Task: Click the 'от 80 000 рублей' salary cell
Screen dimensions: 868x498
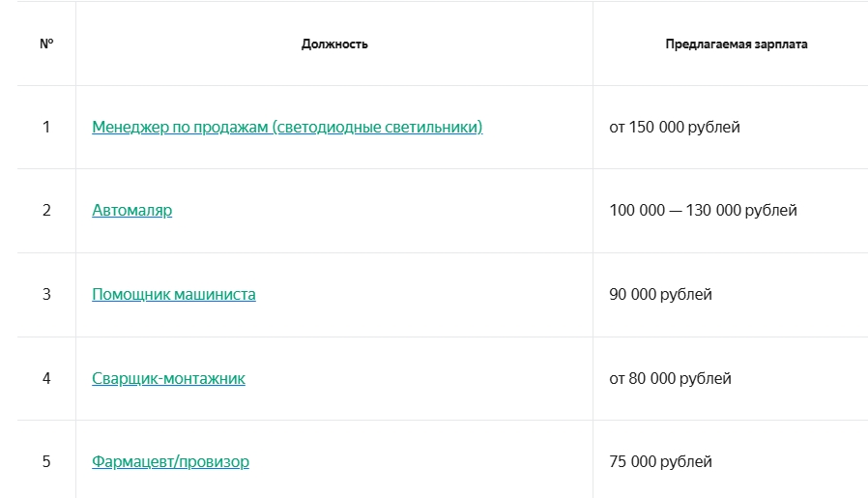Action: click(x=670, y=378)
